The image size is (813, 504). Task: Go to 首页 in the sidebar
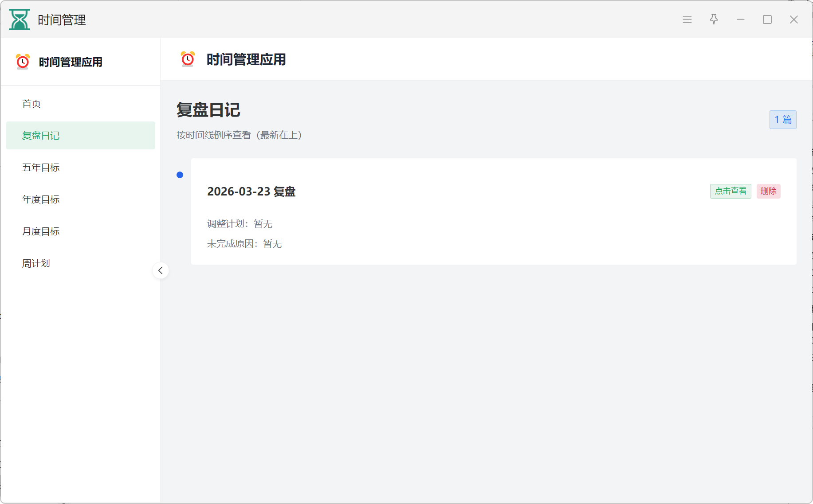(81, 104)
